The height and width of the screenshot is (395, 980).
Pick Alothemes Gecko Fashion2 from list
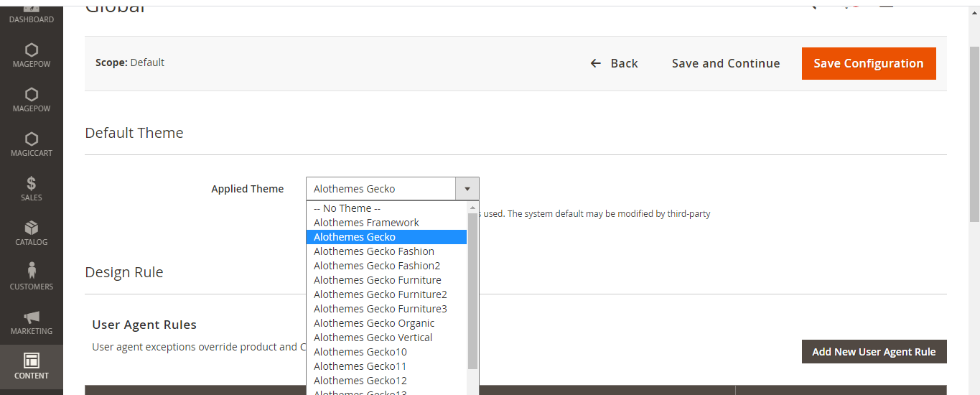(377, 266)
